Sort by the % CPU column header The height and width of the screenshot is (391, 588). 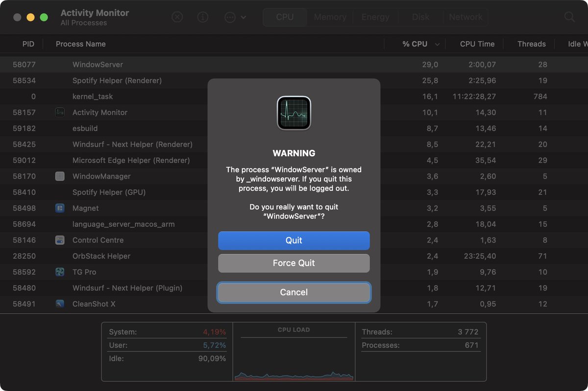coord(415,44)
